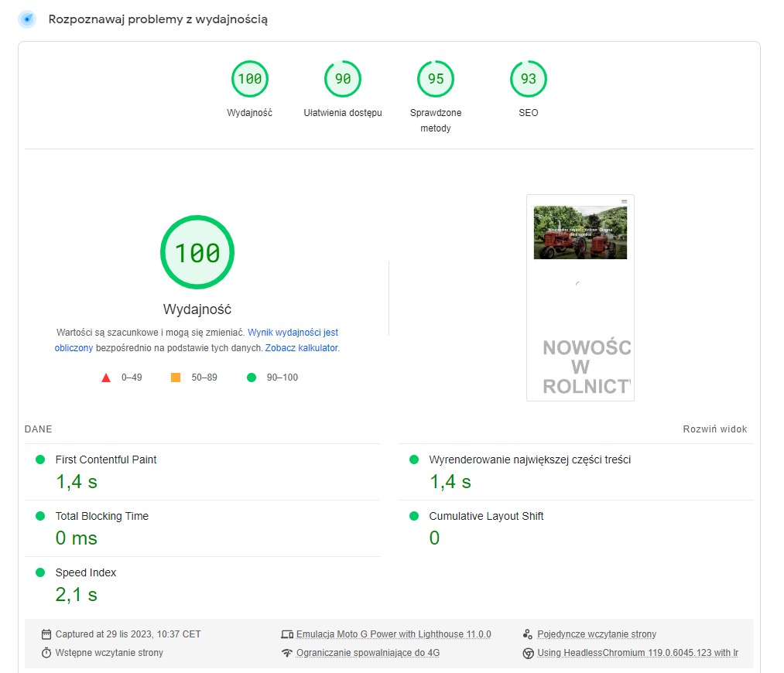The image size is (784, 673).
Task: Click the Lighthouse logo icon at top
Action: [x=26, y=19]
